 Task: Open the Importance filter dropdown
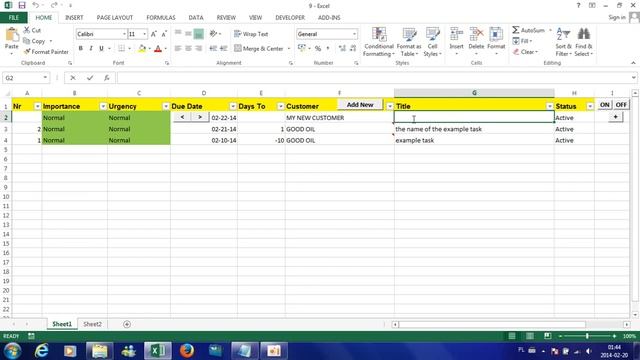coord(103,107)
